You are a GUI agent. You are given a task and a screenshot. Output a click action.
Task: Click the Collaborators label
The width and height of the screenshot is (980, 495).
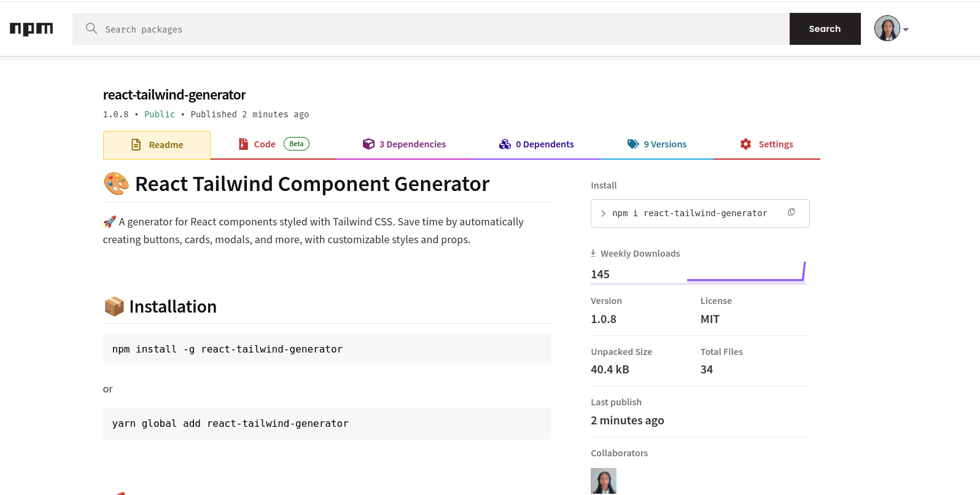point(619,453)
